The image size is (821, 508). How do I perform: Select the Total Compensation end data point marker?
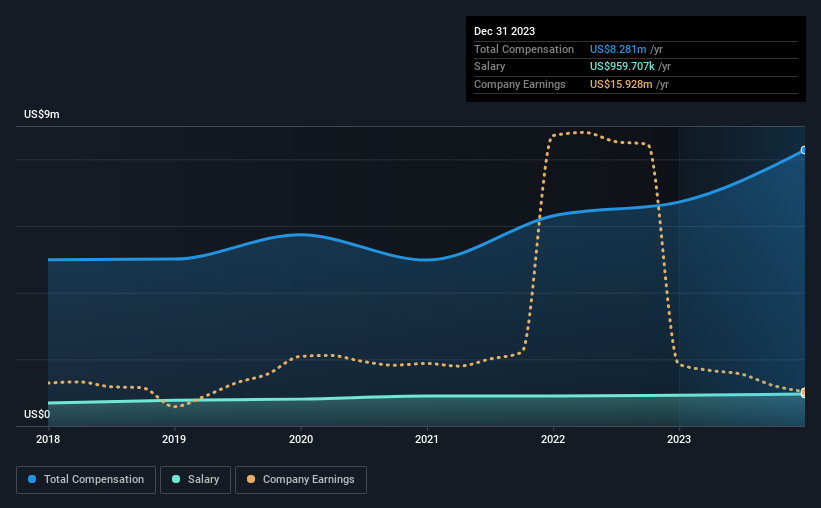coord(803,150)
